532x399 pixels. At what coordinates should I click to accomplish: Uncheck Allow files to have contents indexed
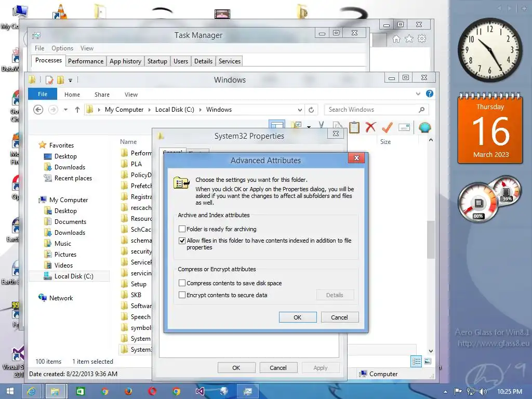[182, 241]
